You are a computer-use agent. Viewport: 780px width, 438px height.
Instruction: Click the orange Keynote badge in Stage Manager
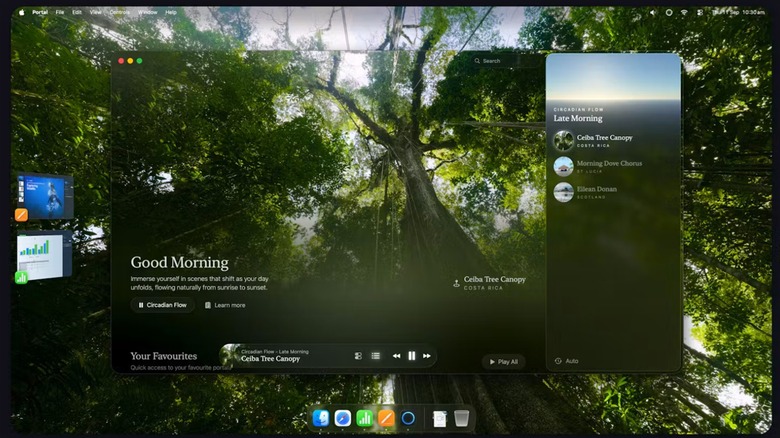21,215
